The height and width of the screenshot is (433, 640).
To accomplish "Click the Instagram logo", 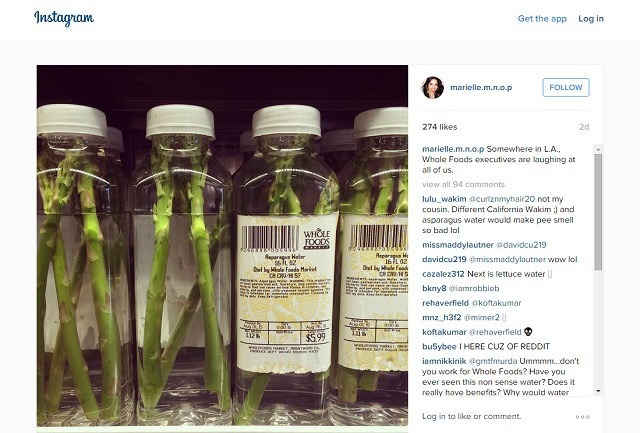I will [64, 18].
